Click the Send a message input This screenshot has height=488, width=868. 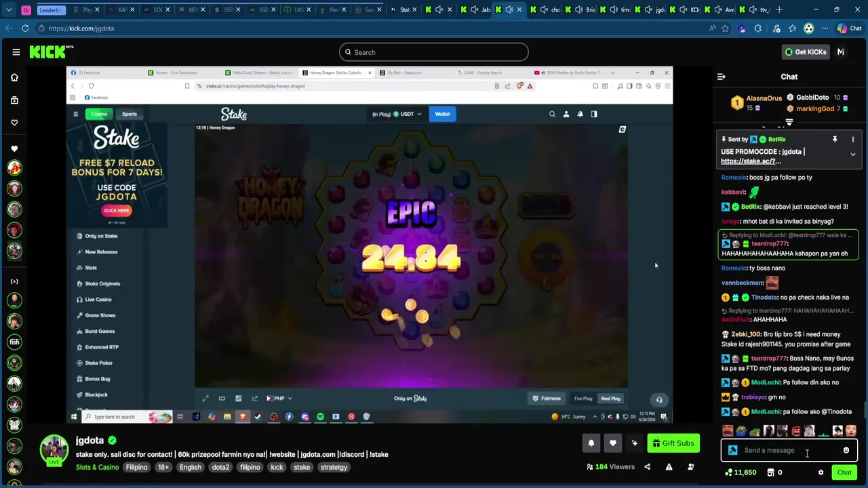point(788,450)
